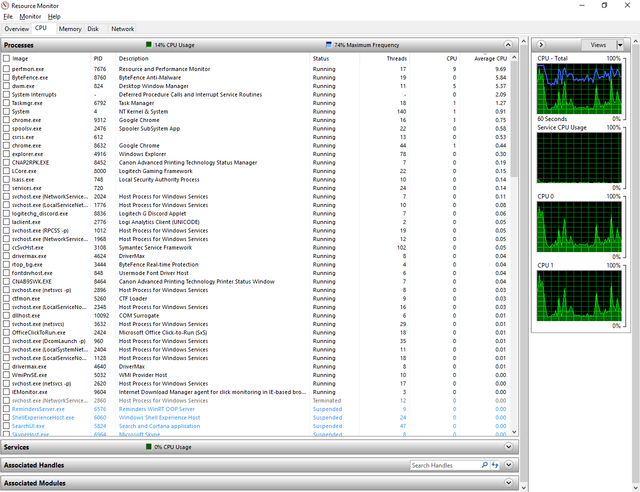640x492 pixels.
Task: Check the box for ByteFence.exe
Action: 7,78
